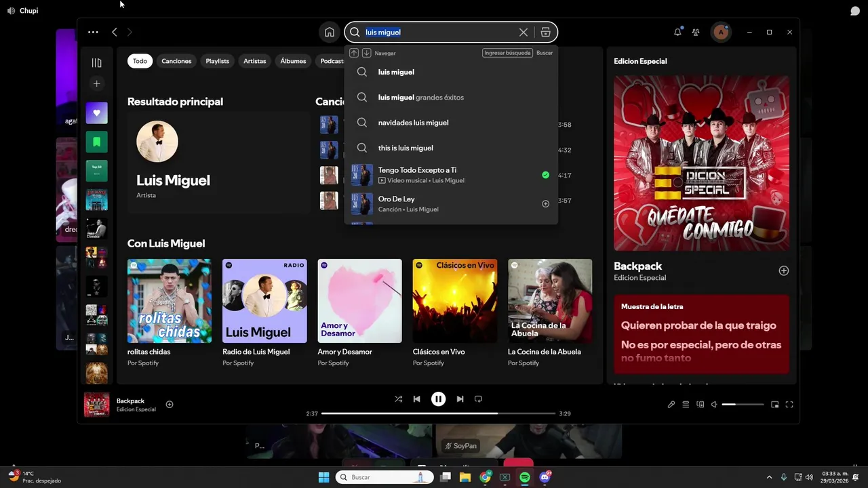Select the Canciones filter chip
The height and width of the screenshot is (488, 868).
176,61
